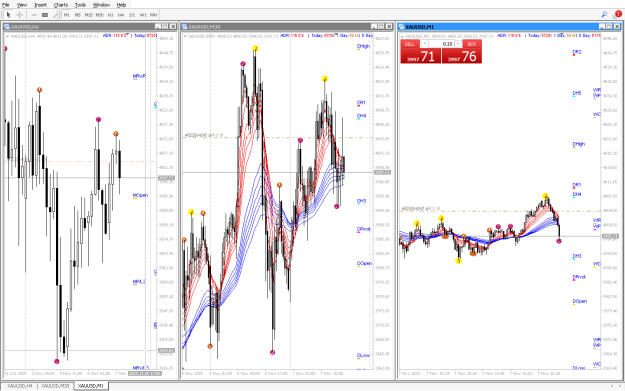Click the MOpen label on H4 chart
Screen dimensions: 625x391
click(x=140, y=195)
